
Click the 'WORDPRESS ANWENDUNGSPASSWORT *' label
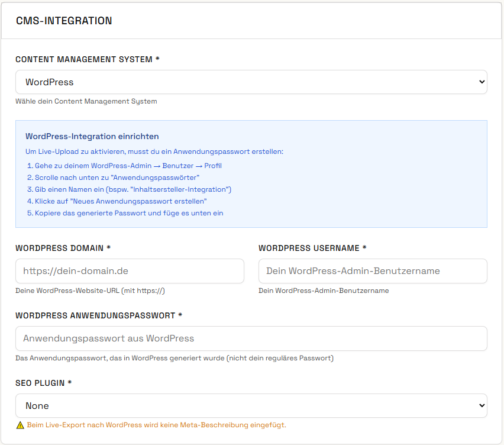(99, 316)
